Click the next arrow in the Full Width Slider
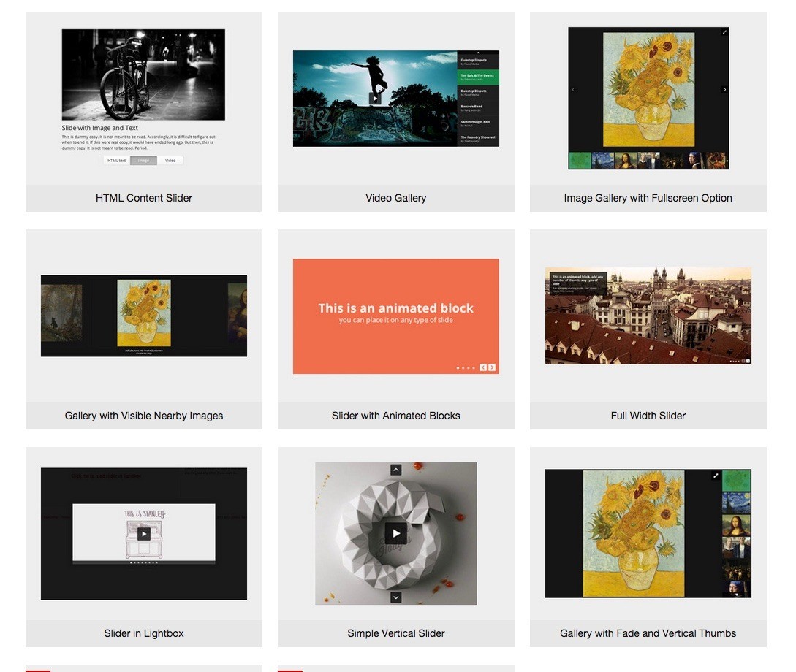Image resolution: width=796 pixels, height=672 pixels. 748,361
